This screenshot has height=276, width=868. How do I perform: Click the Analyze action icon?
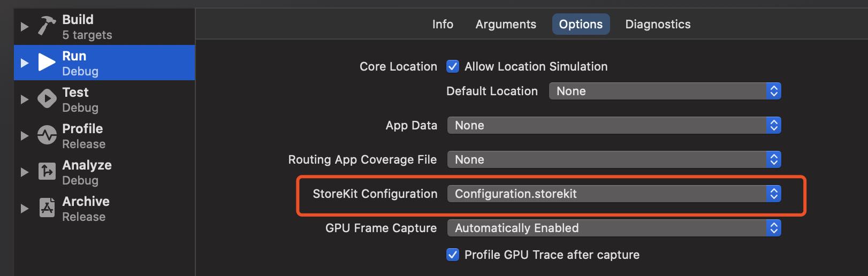[x=47, y=172]
